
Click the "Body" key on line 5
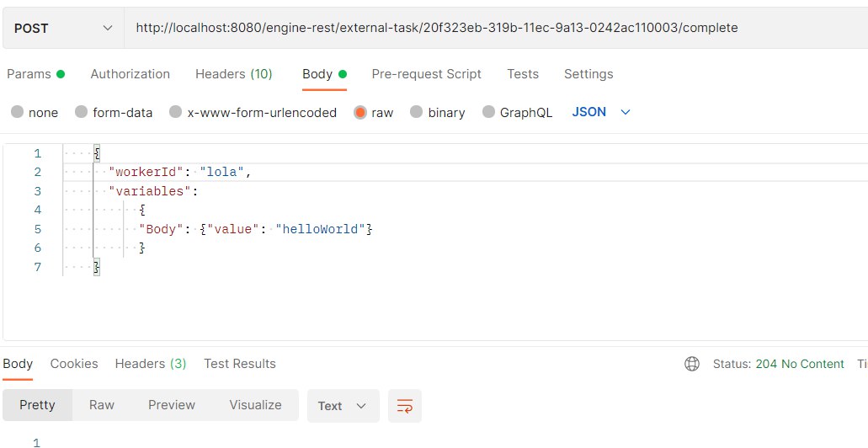(161, 229)
